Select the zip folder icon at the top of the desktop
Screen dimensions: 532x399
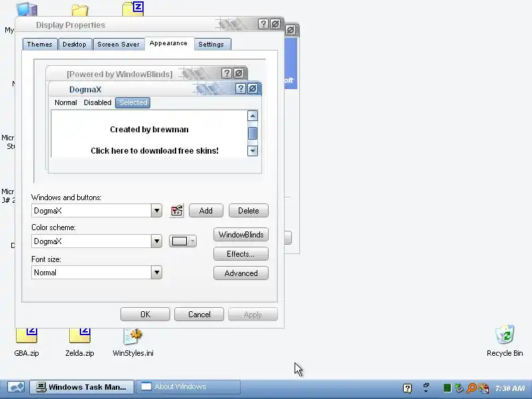(x=133, y=9)
